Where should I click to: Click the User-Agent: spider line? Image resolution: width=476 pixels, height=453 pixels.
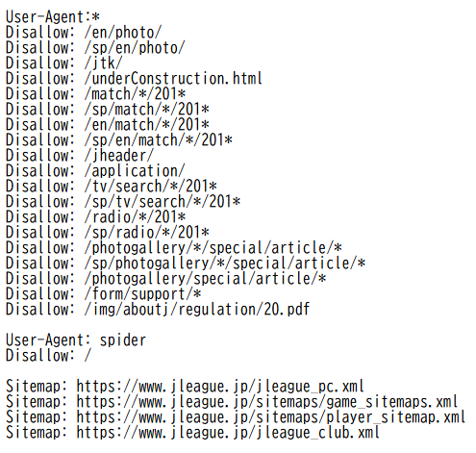point(76,340)
